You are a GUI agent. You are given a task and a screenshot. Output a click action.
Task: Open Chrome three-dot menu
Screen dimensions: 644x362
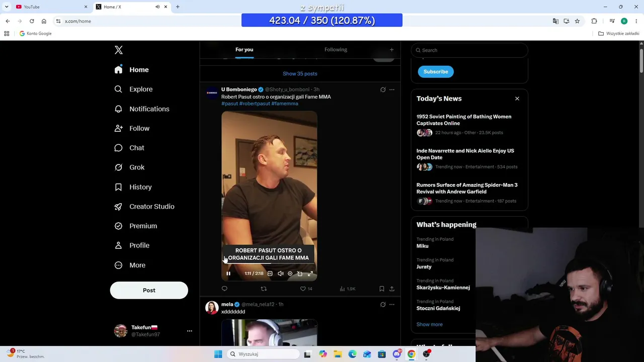pos(636,21)
